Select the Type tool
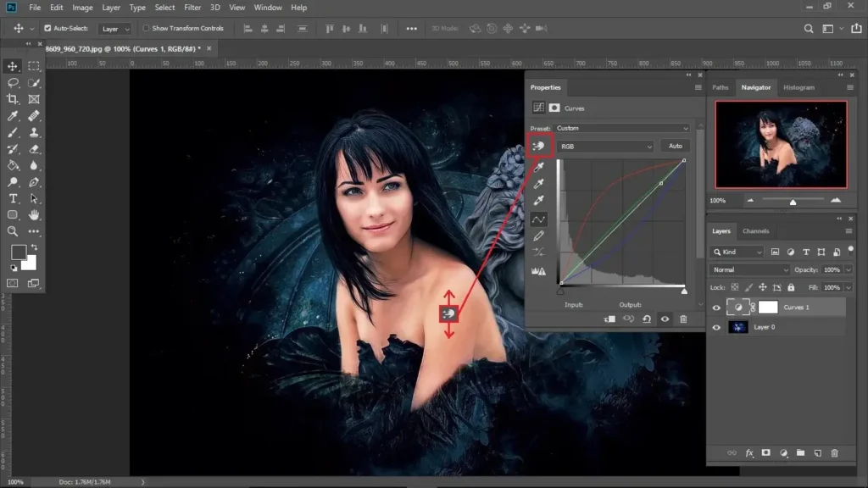This screenshot has height=488, width=868. tap(12, 198)
